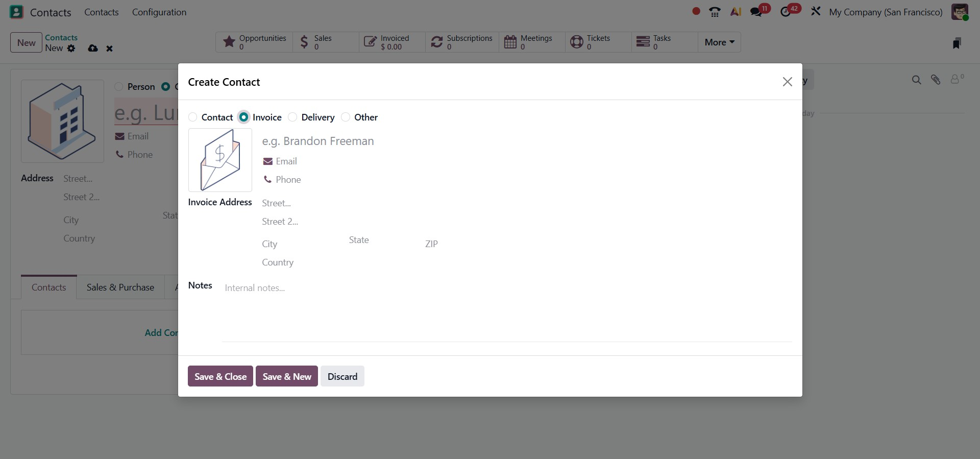
Task: Open Subscriptions stat button
Action: coord(462,42)
